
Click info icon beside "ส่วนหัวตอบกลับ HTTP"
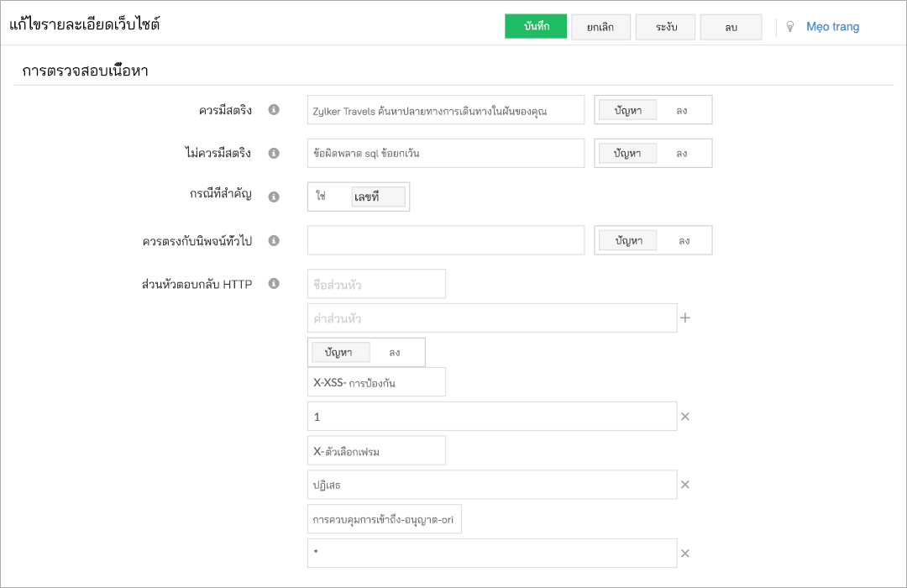273,284
